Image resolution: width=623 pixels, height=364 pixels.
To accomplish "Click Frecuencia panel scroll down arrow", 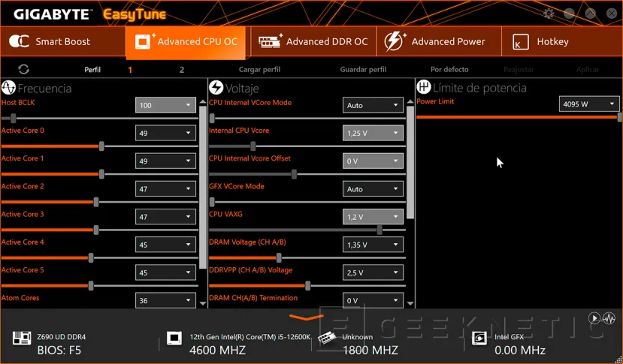I will click(203, 304).
